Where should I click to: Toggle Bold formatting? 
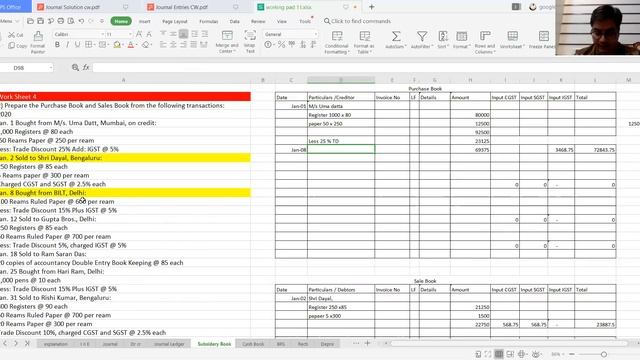(57, 44)
